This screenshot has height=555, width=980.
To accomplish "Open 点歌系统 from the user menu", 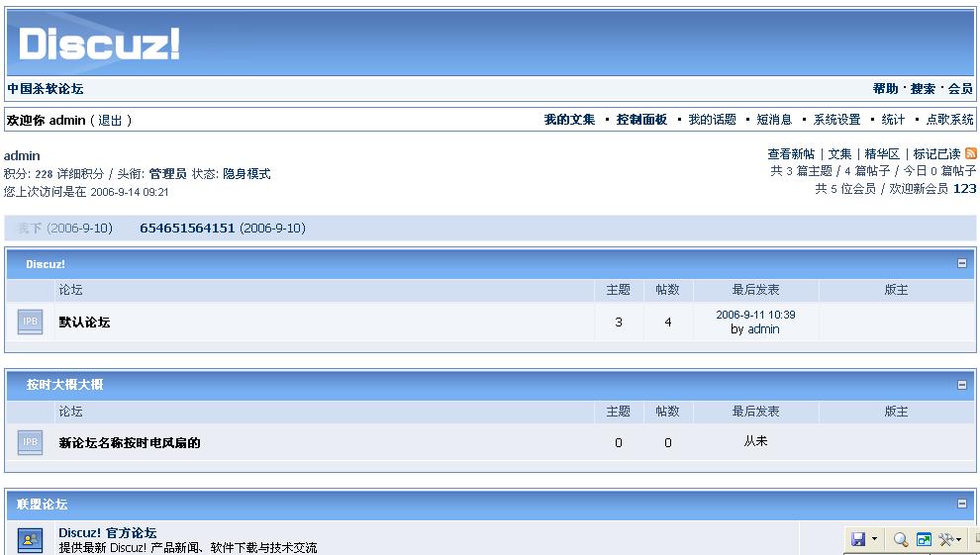I will pyautogui.click(x=950, y=120).
